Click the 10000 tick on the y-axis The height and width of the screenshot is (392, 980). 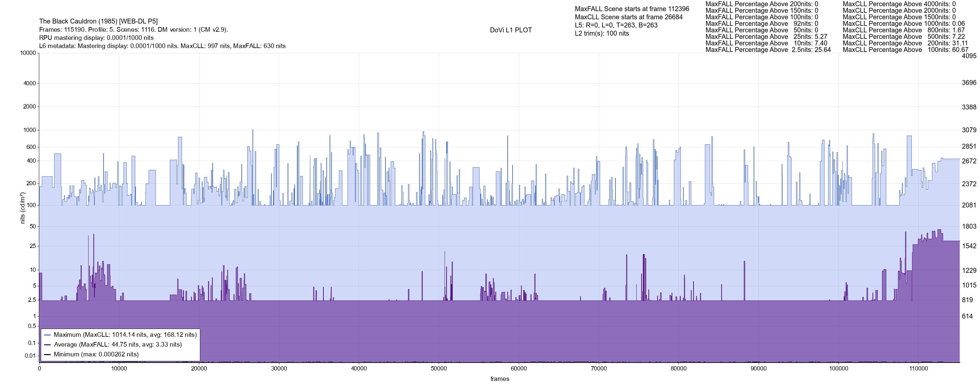[x=28, y=53]
